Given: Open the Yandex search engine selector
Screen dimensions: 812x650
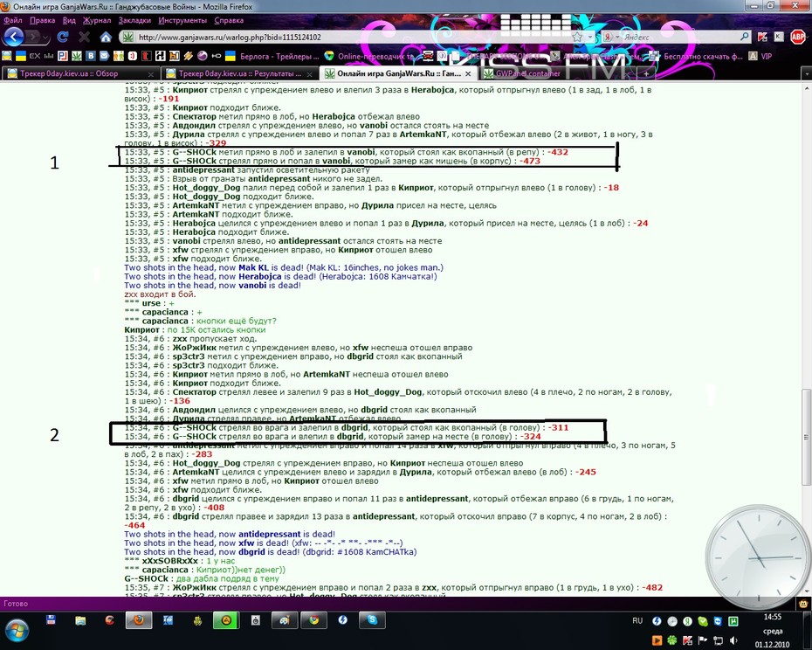Looking at the screenshot, I should click(x=610, y=37).
